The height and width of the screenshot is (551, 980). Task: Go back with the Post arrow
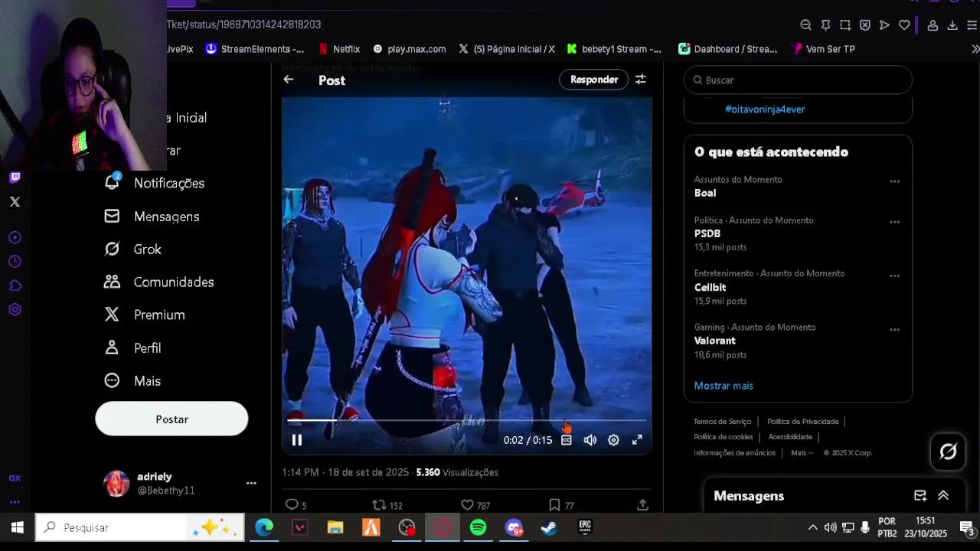tap(289, 80)
